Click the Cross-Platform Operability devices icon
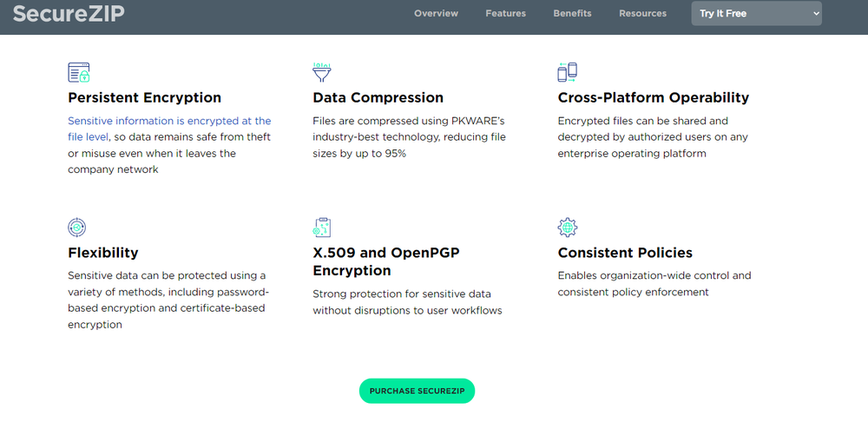Image resolution: width=868 pixels, height=423 pixels. [x=568, y=73]
